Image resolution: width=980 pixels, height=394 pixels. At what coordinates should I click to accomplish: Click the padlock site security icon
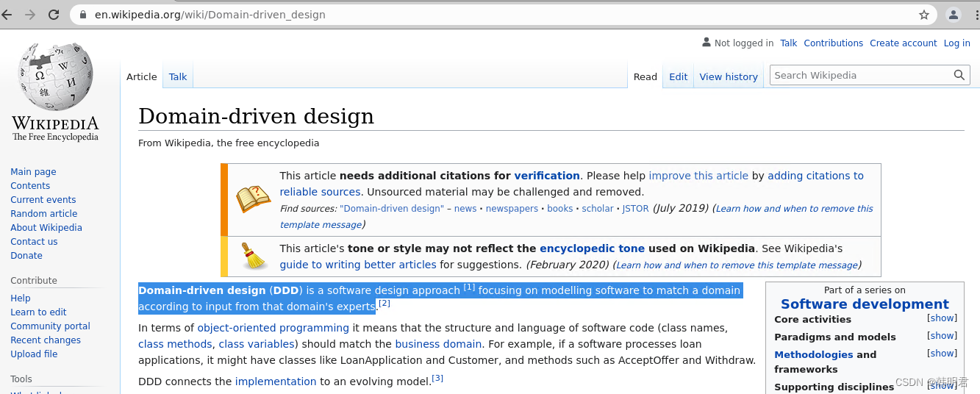pyautogui.click(x=83, y=15)
